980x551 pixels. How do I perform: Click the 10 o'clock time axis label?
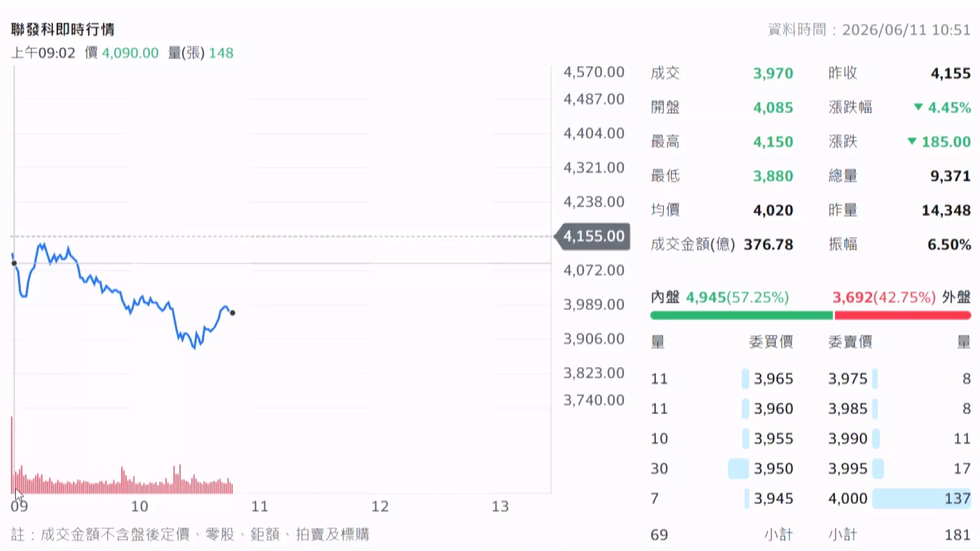click(x=139, y=506)
